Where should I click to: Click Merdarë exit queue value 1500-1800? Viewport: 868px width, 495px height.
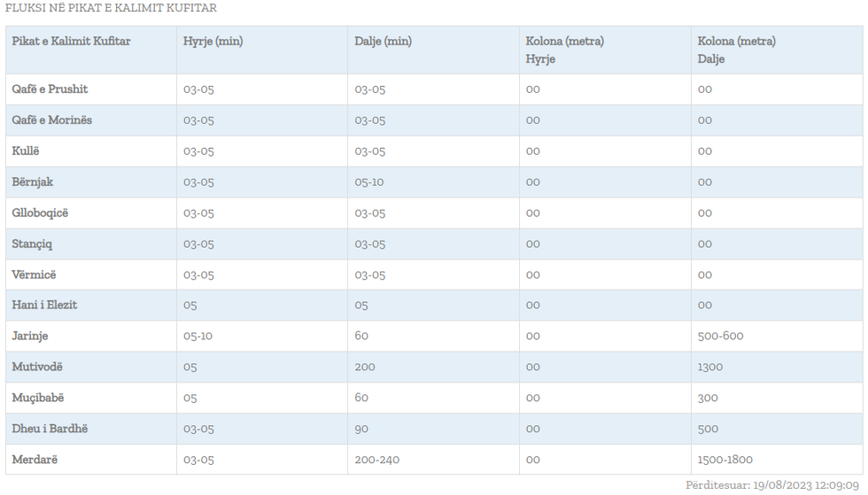click(725, 460)
